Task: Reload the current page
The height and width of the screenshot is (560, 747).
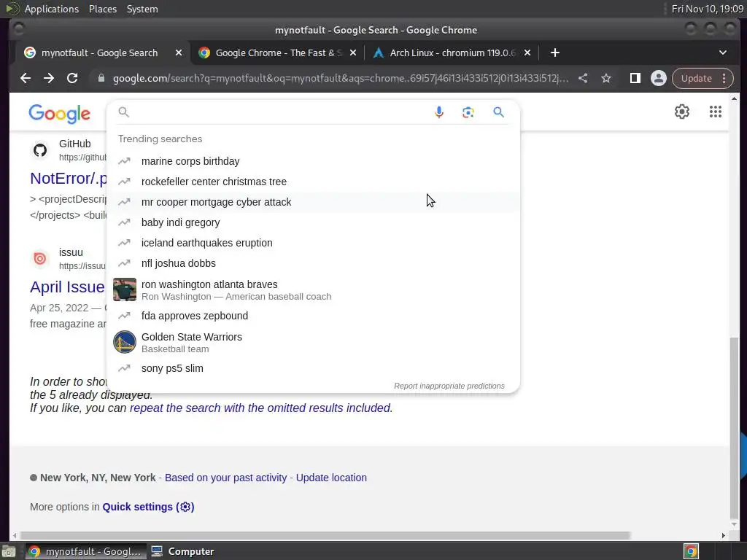Action: point(72,79)
